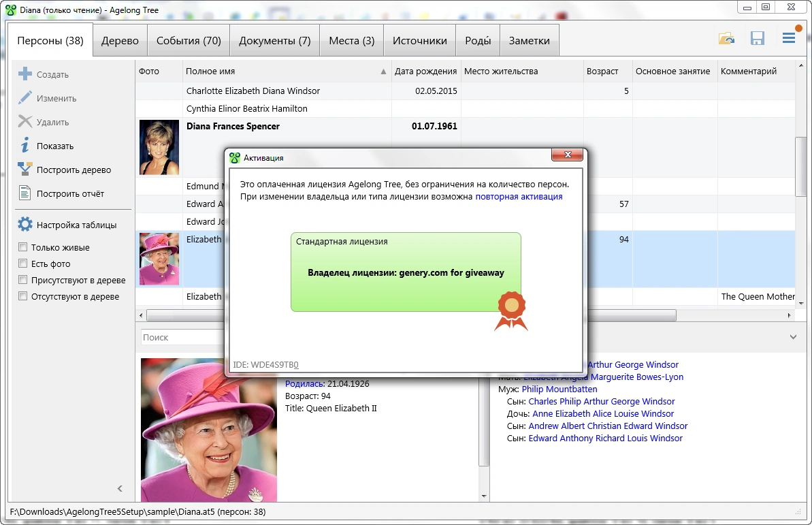Enable Только живые checkbox

click(x=22, y=246)
